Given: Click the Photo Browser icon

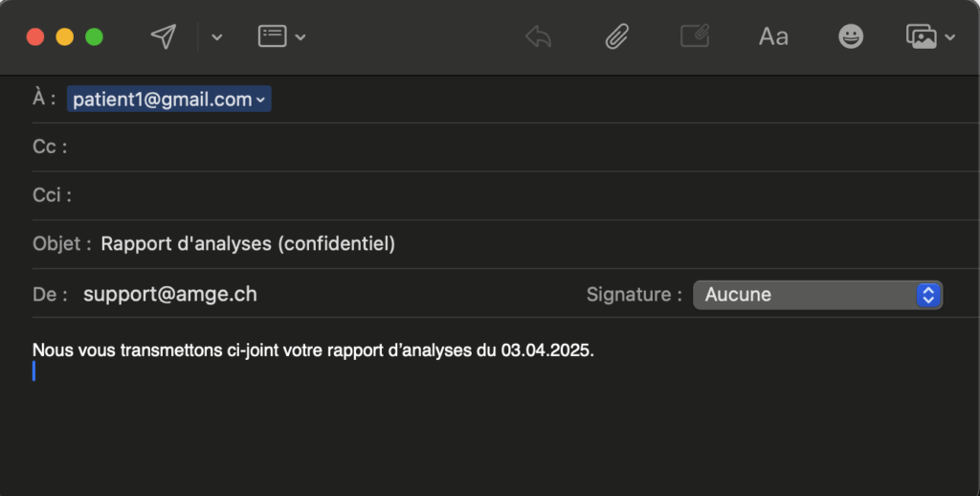Looking at the screenshot, I should [x=921, y=36].
